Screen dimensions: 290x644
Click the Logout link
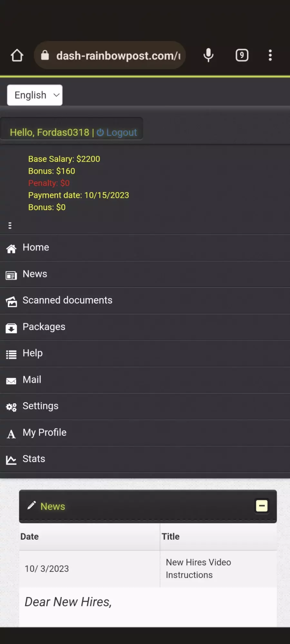(x=117, y=132)
